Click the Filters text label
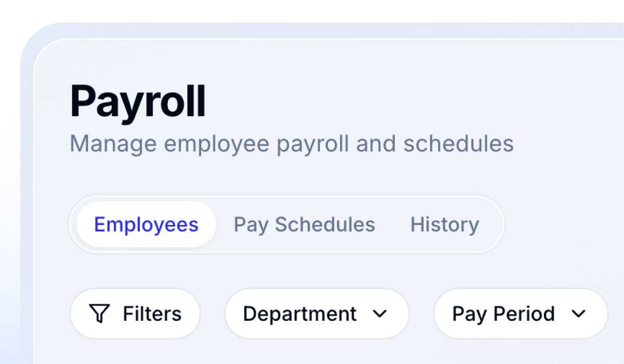Image resolution: width=624 pixels, height=364 pixels. (152, 314)
